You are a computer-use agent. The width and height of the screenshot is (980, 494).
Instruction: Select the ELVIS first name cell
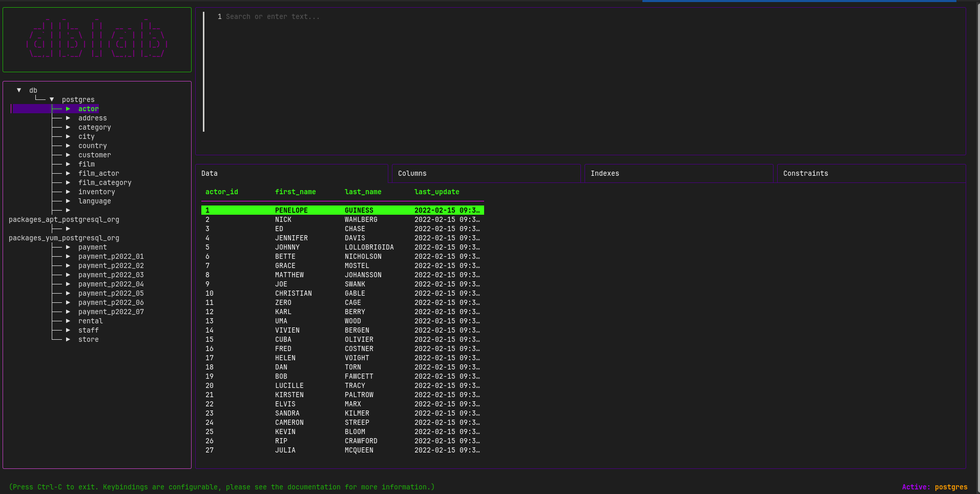[285, 404]
